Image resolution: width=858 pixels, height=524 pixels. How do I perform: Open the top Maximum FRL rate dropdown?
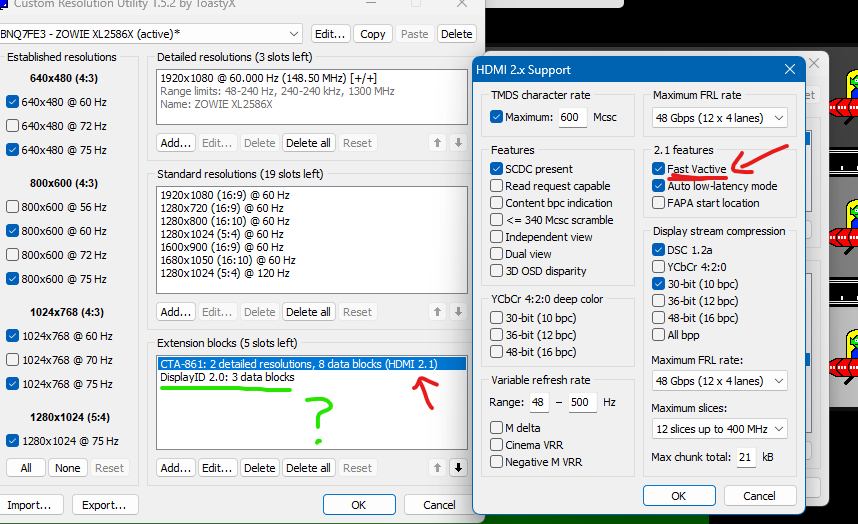720,118
